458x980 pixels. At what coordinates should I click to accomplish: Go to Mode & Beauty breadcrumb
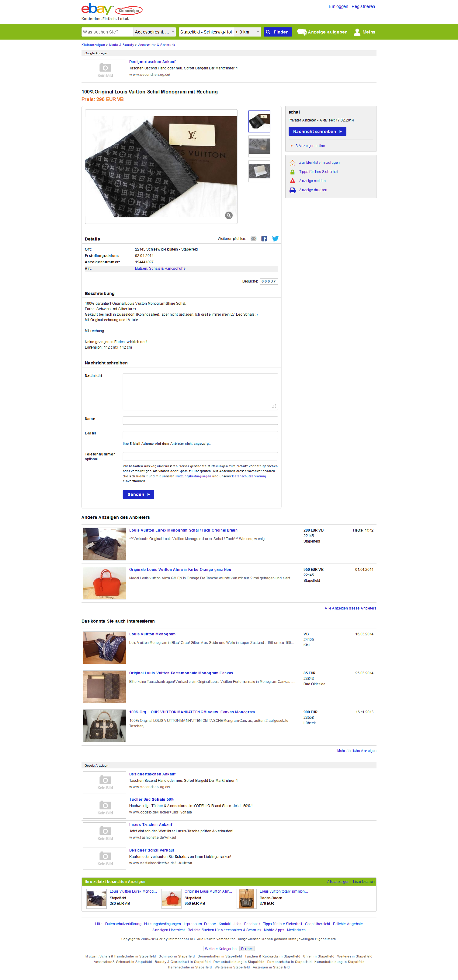[122, 45]
